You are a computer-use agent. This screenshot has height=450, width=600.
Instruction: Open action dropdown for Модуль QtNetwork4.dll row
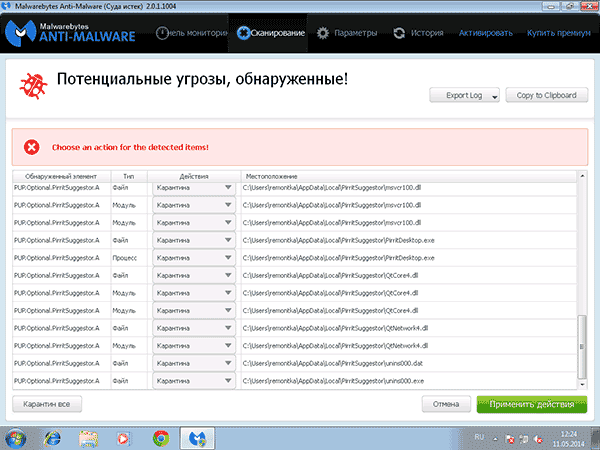[194, 346]
